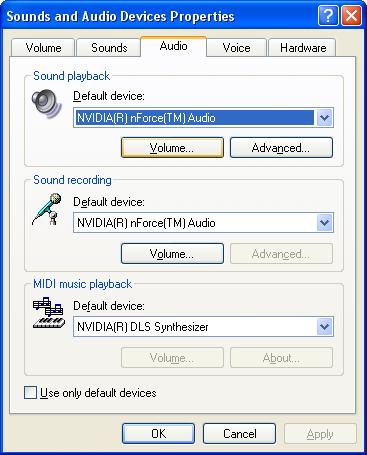Click the dialog title bar text

pyautogui.click(x=120, y=16)
